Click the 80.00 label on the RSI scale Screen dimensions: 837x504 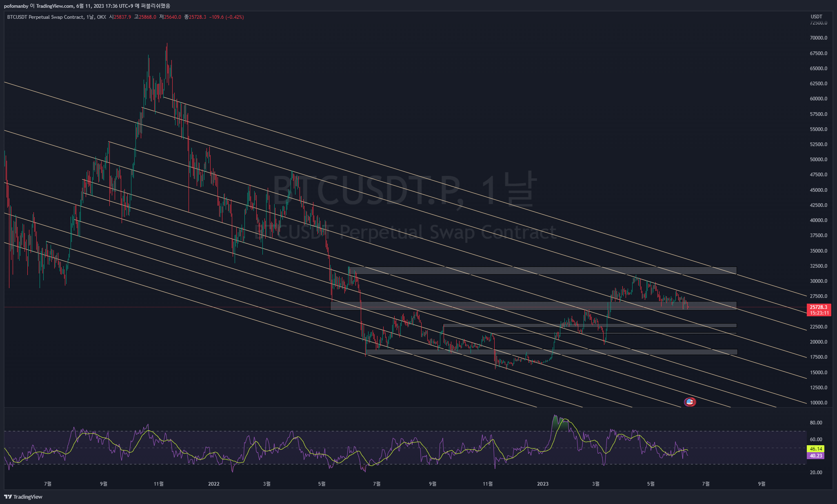(816, 423)
